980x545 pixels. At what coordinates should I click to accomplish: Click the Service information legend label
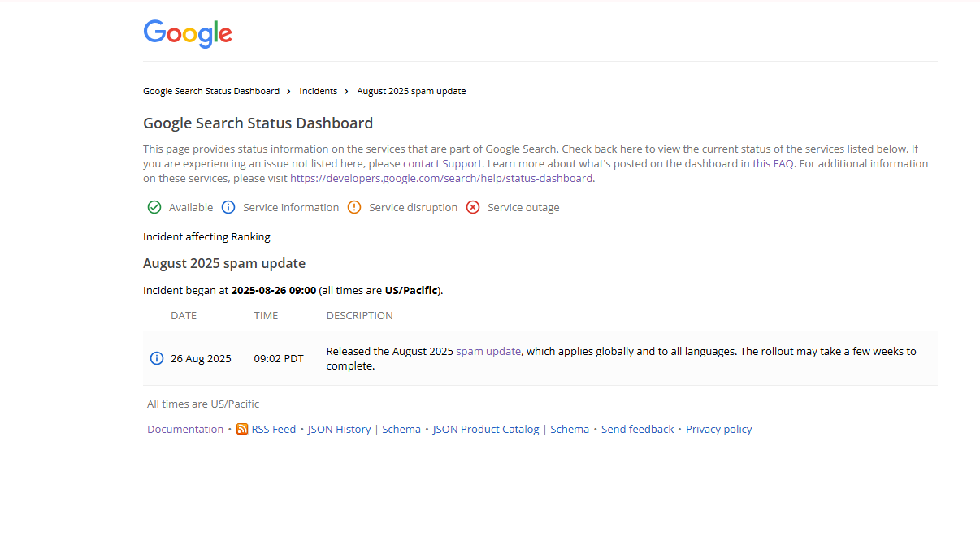(x=291, y=207)
